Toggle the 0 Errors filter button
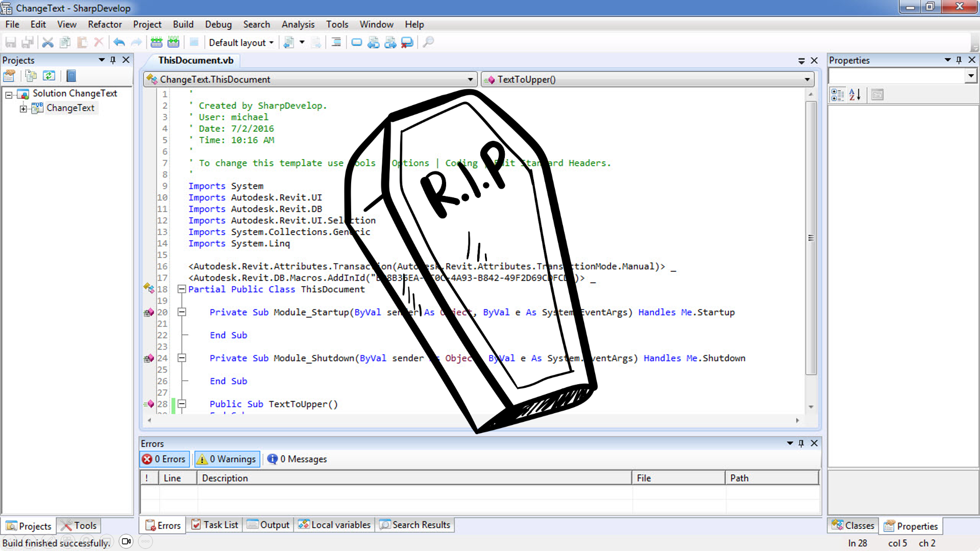The height and width of the screenshot is (551, 980). 164,459
